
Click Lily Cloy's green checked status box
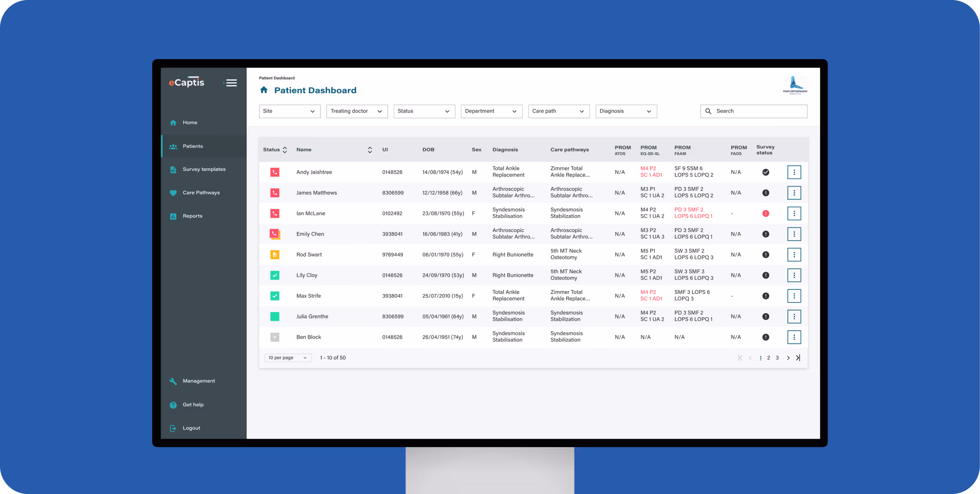[275, 275]
